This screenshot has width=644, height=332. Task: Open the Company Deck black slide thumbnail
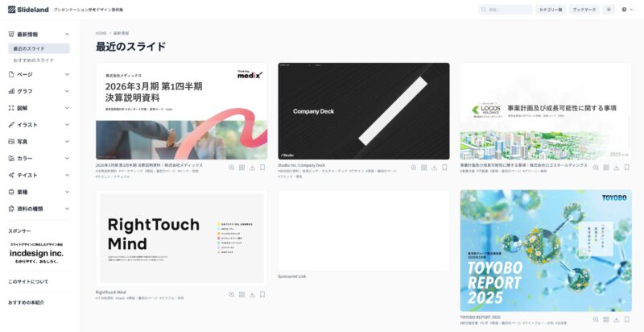point(364,111)
